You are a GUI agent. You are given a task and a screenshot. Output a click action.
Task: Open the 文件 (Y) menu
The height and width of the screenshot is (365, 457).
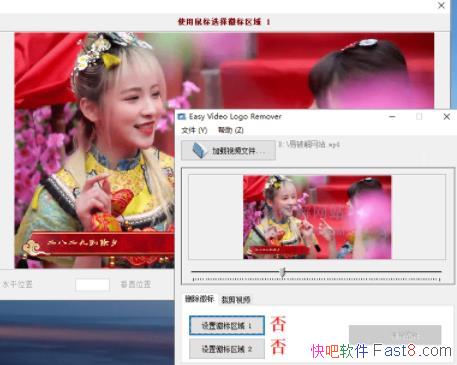coord(194,130)
